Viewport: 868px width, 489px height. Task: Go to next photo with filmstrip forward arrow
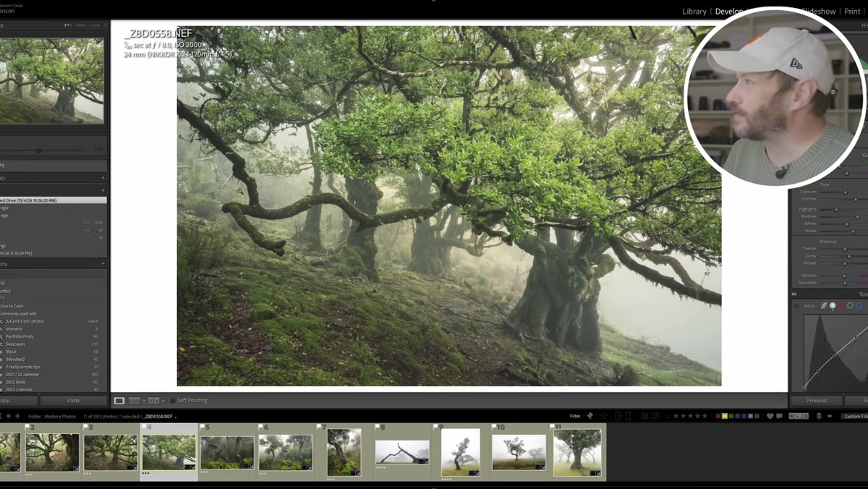click(17, 416)
